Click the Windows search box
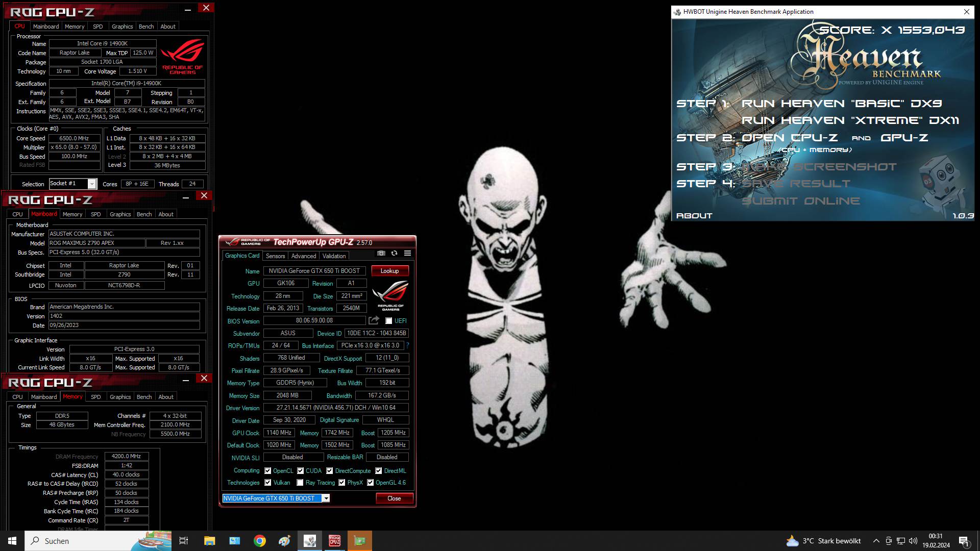This screenshot has width=980, height=551. point(99,541)
